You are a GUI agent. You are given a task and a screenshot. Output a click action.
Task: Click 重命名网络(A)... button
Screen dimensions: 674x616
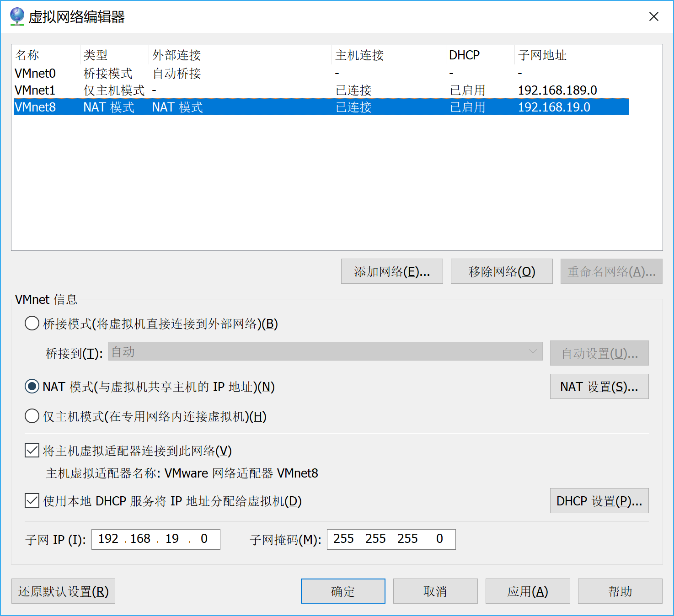(x=611, y=271)
